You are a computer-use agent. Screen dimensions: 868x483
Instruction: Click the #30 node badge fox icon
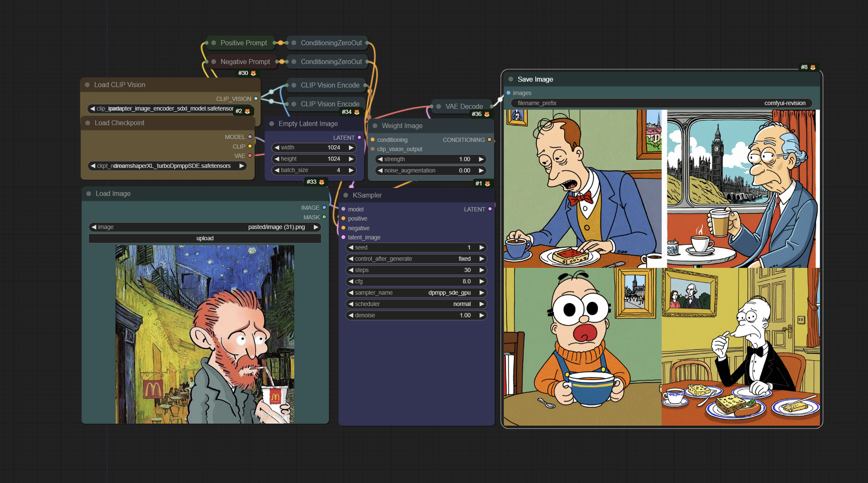(x=253, y=73)
